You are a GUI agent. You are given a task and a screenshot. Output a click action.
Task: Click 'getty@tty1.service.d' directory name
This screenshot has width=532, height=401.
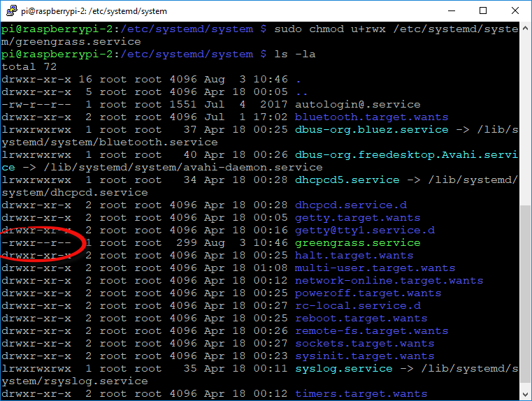click(365, 230)
